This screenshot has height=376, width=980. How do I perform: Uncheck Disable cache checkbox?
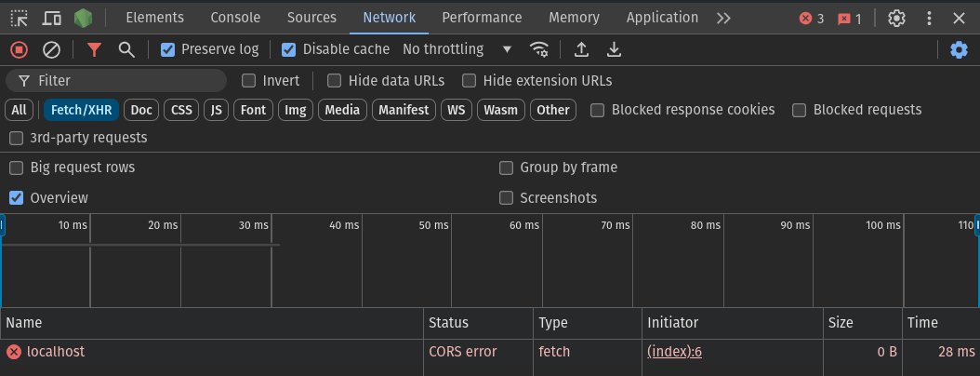288,49
